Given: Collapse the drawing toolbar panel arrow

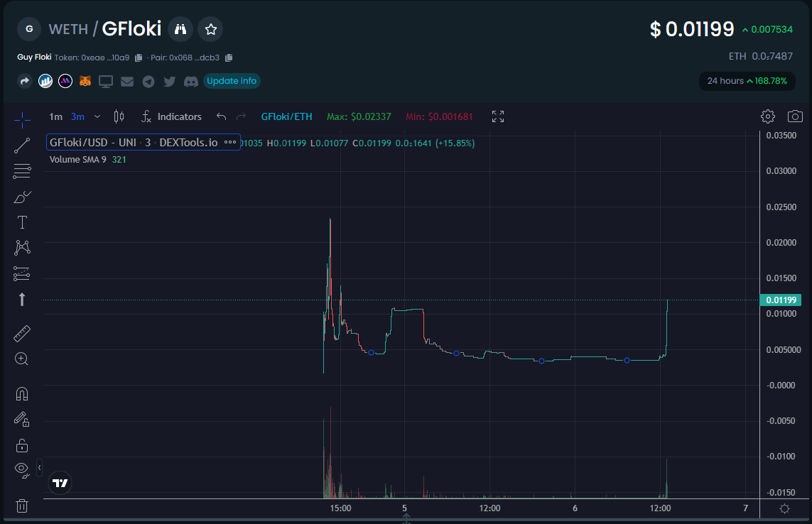Looking at the screenshot, I should click(39, 468).
